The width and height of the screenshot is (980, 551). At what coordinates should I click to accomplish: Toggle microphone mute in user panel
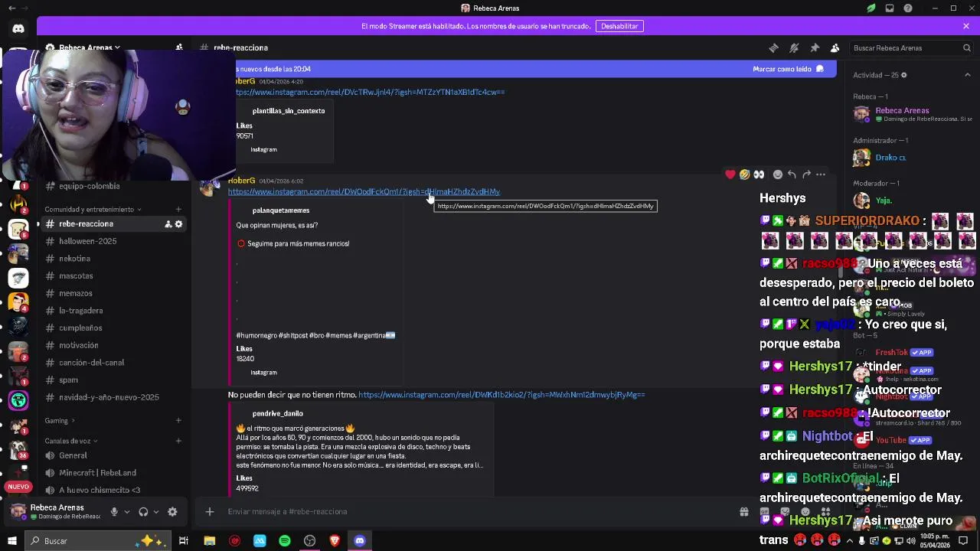click(x=114, y=512)
